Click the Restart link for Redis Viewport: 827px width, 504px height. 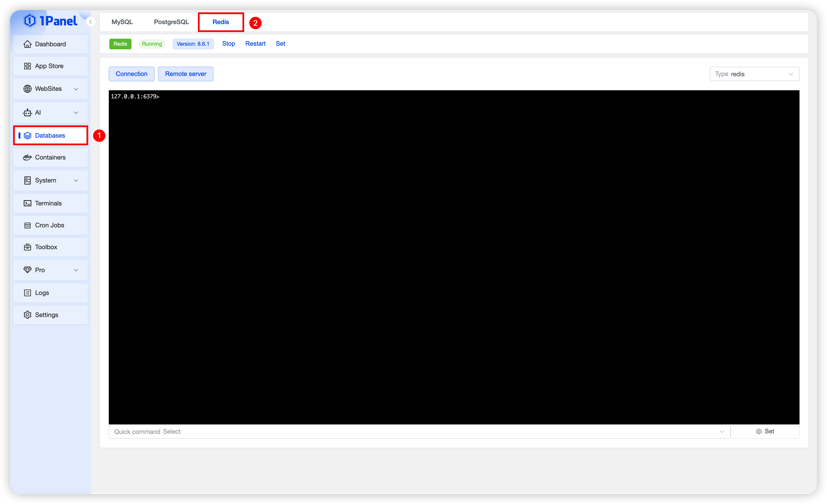coord(255,44)
